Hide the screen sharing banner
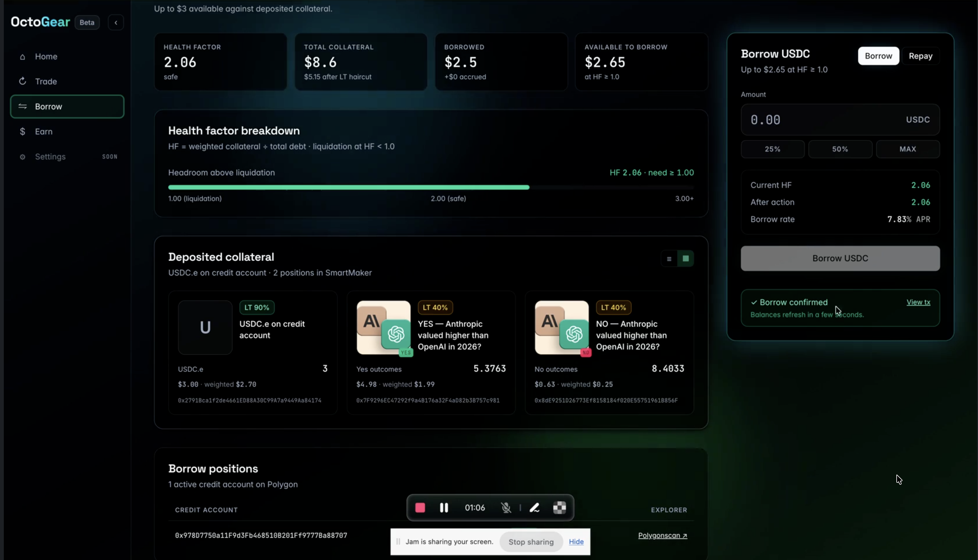The height and width of the screenshot is (560, 978). click(x=576, y=542)
